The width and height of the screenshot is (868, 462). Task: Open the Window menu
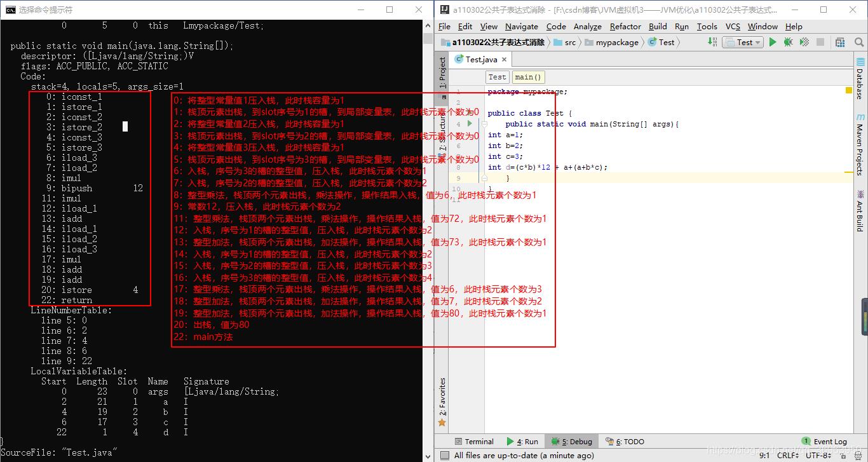click(x=763, y=26)
